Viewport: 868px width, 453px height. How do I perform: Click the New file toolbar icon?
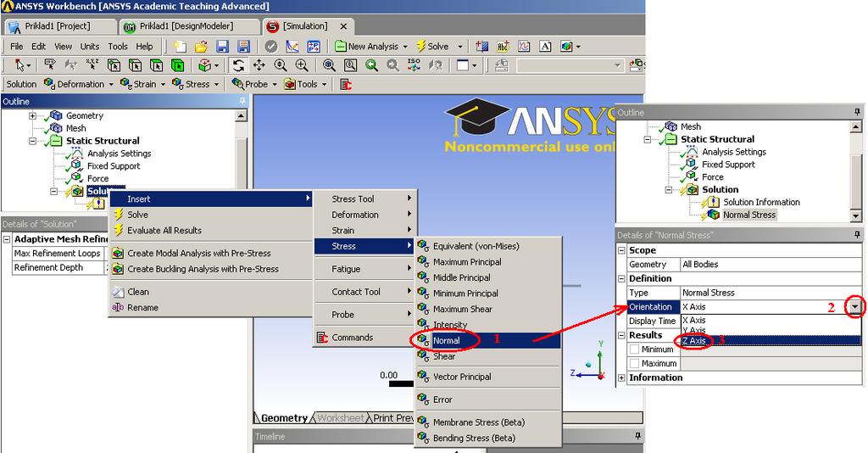point(180,47)
